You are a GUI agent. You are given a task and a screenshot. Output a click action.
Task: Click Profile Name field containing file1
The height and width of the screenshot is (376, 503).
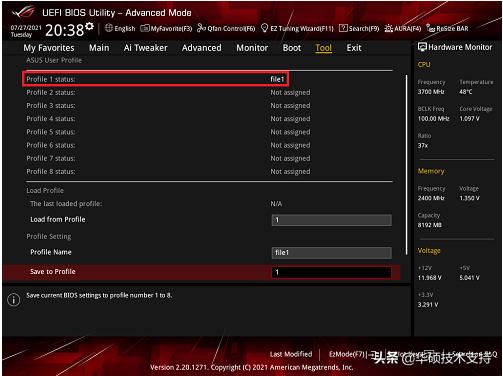tap(332, 253)
